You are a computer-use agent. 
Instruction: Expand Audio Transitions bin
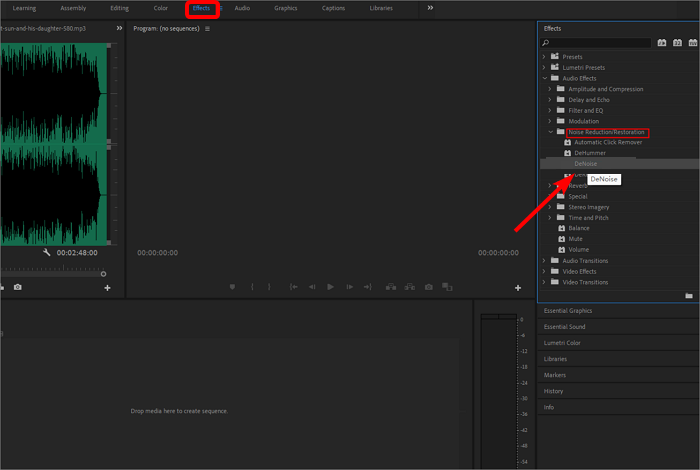click(544, 261)
